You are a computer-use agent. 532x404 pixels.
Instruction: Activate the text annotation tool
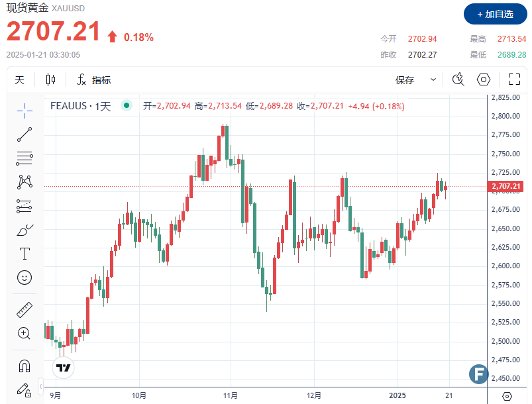(x=25, y=254)
